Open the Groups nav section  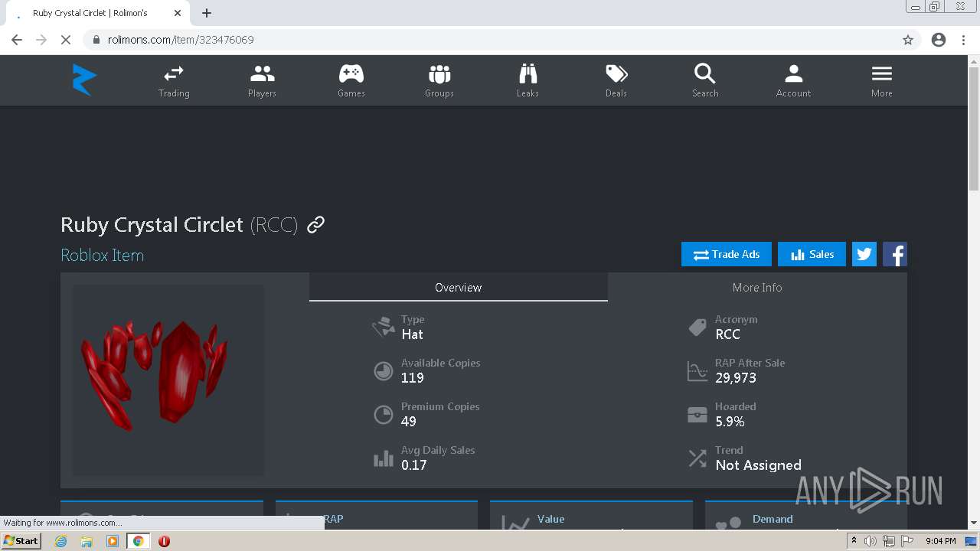tap(439, 81)
